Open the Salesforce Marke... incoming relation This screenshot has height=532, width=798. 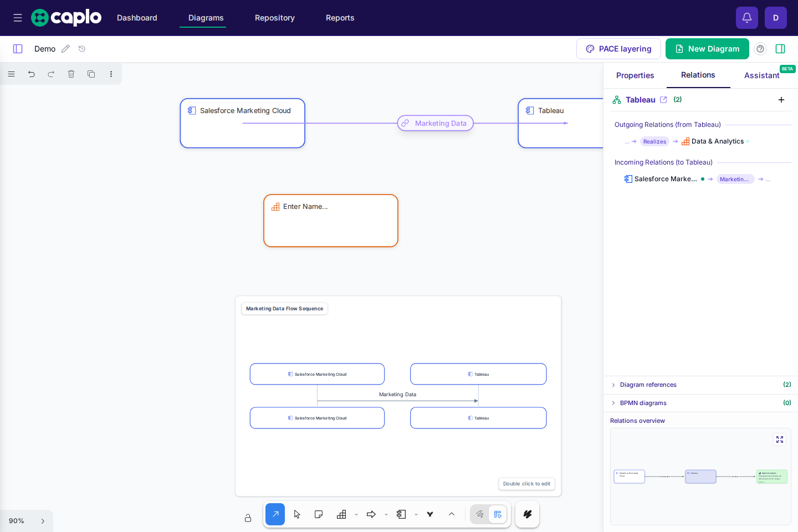pos(661,179)
